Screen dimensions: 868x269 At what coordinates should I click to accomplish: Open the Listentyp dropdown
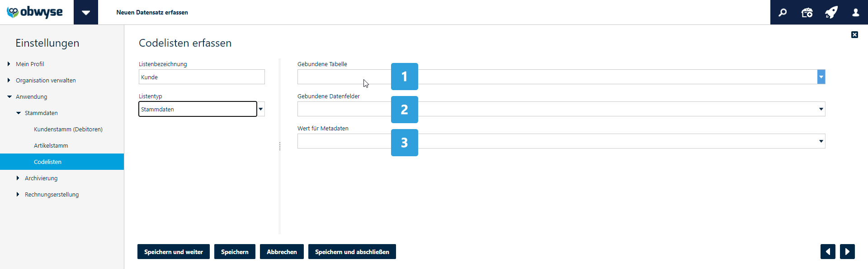[x=261, y=109]
